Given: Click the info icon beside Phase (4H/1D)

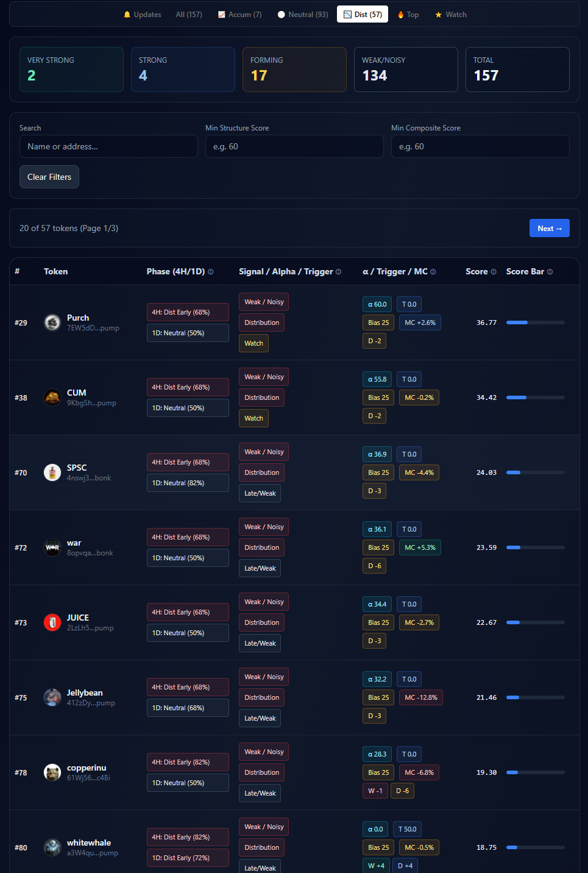Looking at the screenshot, I should [x=211, y=272].
